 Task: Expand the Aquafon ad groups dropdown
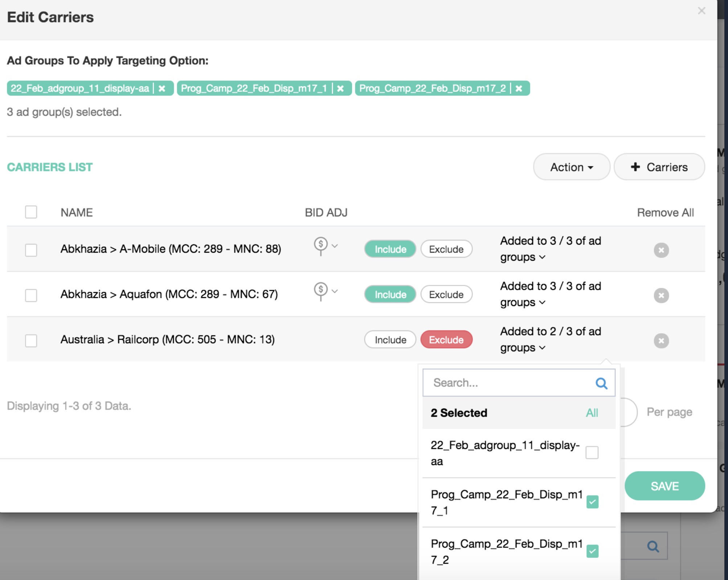click(x=542, y=303)
